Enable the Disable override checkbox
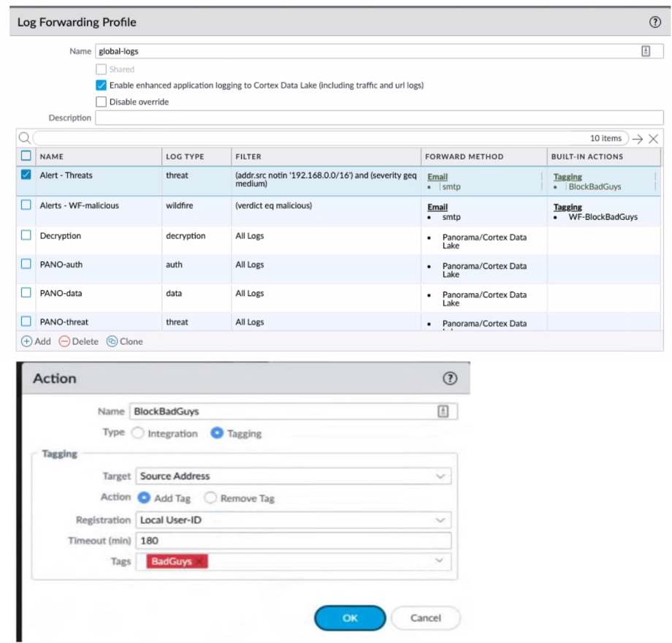 pyautogui.click(x=102, y=102)
